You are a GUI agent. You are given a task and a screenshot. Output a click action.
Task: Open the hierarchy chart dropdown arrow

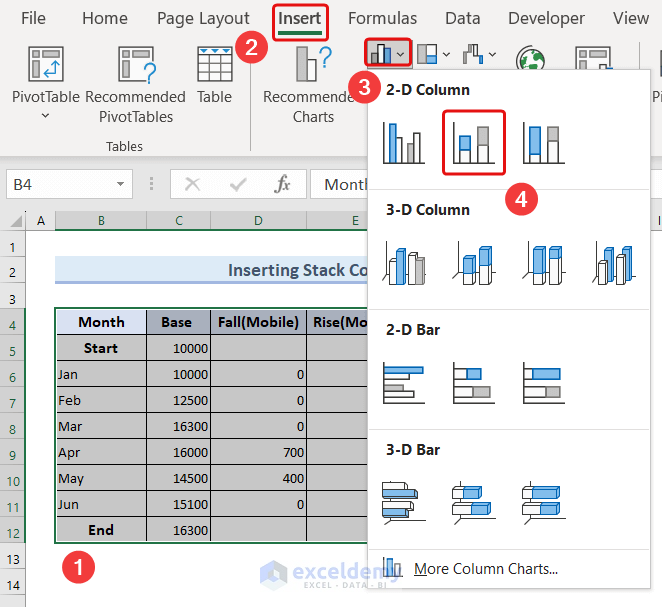(446, 54)
